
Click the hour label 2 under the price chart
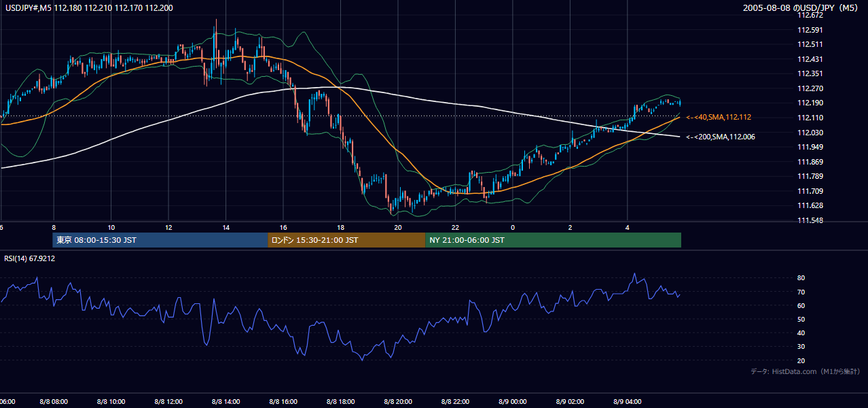point(571,227)
